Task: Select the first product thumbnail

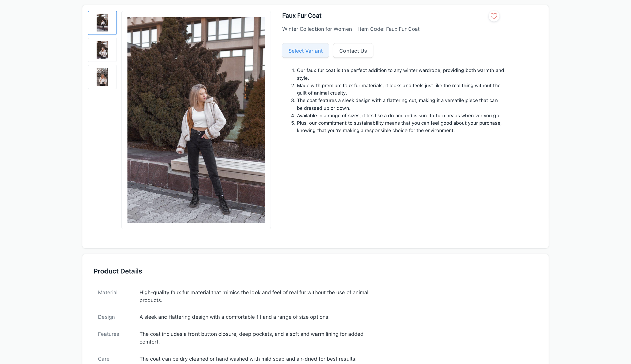Action: [x=102, y=23]
